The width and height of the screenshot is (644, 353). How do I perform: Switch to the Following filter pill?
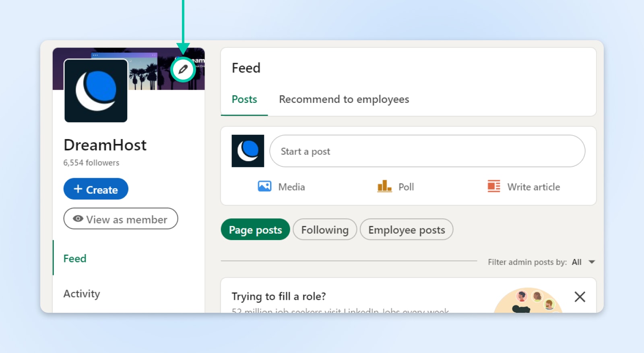click(x=325, y=230)
